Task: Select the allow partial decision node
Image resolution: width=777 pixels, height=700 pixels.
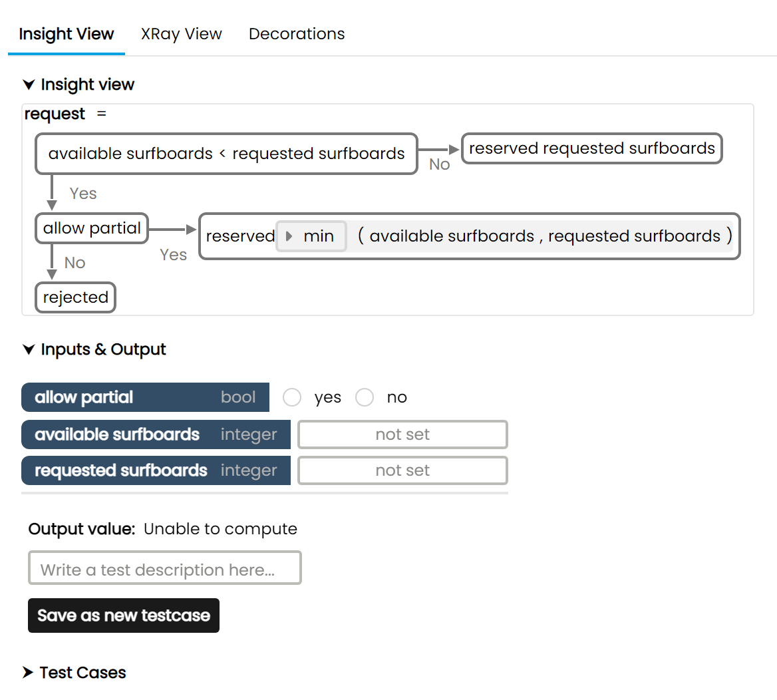Action: (x=92, y=228)
